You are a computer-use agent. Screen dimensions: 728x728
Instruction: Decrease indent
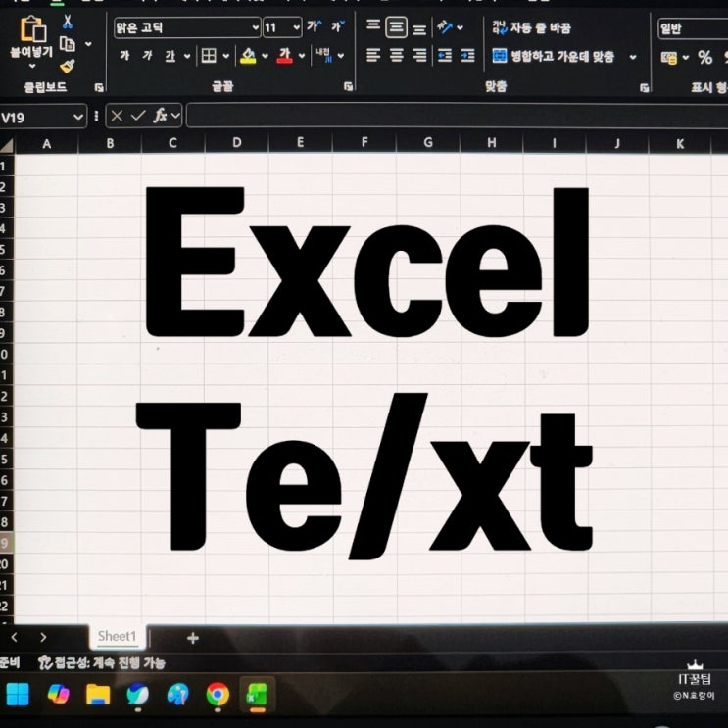[445, 56]
